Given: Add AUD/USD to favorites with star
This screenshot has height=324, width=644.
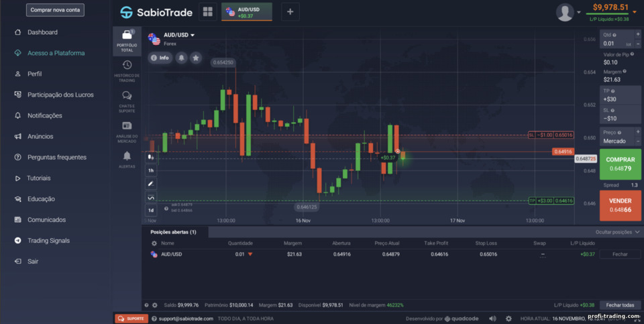Looking at the screenshot, I should point(196,58).
